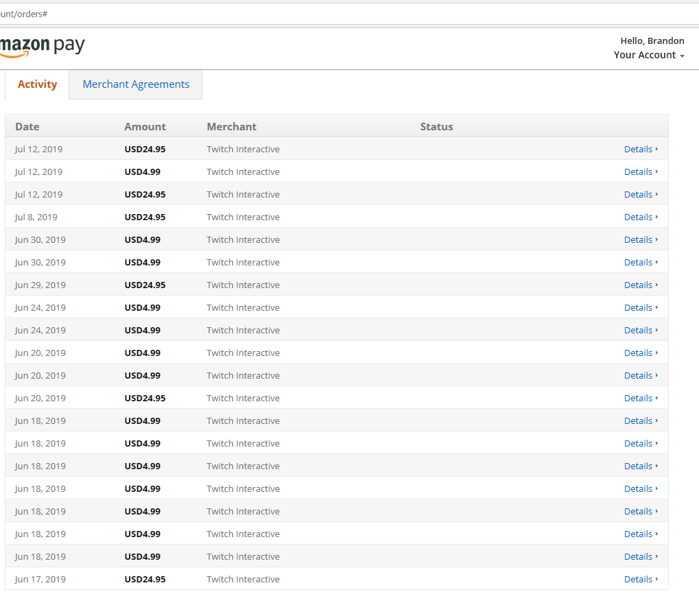Screen dimensions: 699x616
Task: Click the browser address bar
Action: tap(350, 14)
